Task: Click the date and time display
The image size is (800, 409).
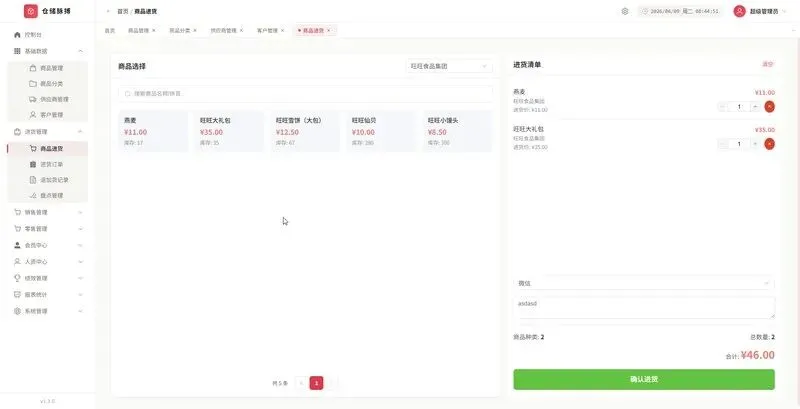Action: point(680,11)
